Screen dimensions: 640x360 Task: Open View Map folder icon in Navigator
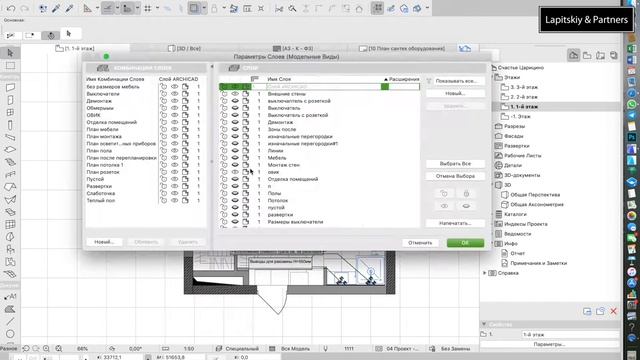point(587,55)
